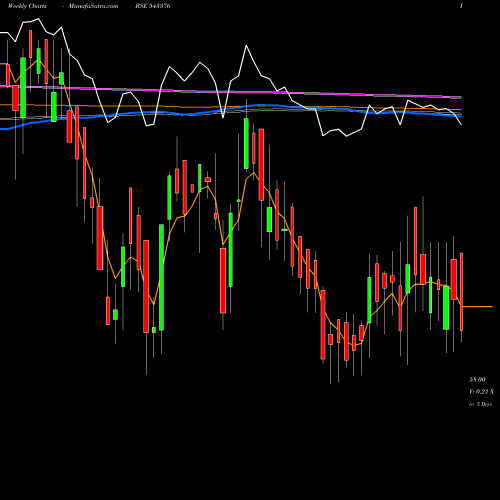500x500 pixels.
Task: Click the 'MunafaSutra.com' label
Action: pyautogui.click(x=93, y=6)
